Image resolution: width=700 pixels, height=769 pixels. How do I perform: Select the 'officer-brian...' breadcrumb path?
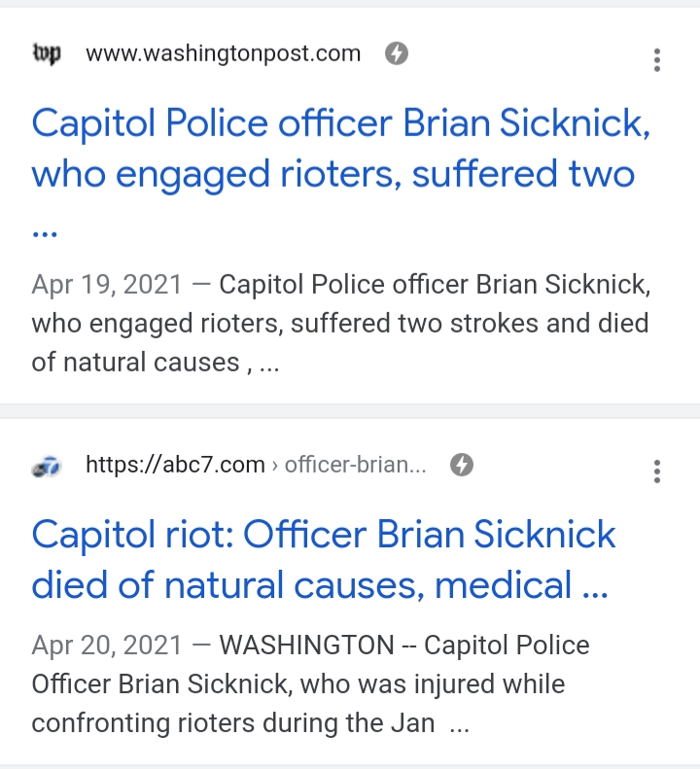click(x=355, y=466)
